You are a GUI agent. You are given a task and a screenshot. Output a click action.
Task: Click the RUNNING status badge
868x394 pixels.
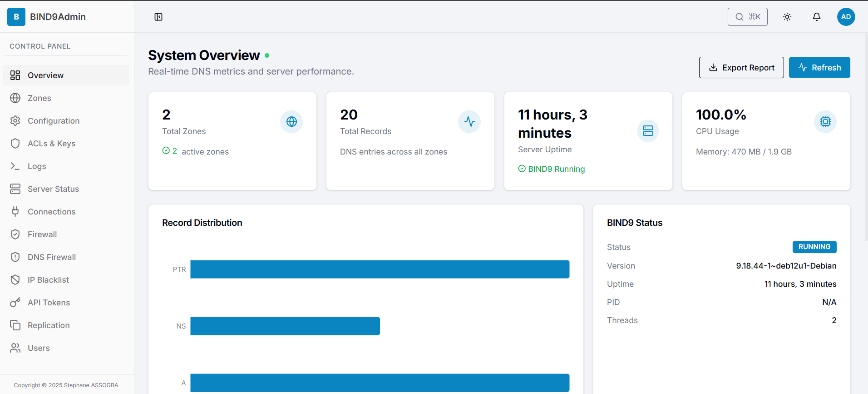814,247
